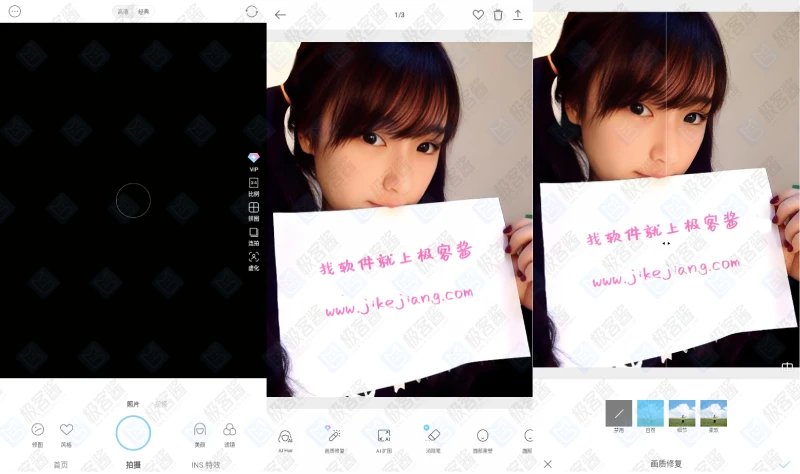Open the 拼图 collage grid icon
This screenshot has height=474, width=800.
click(254, 211)
